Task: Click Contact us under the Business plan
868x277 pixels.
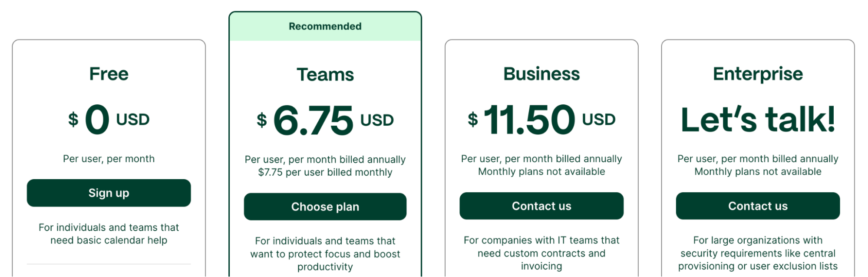Action: [541, 206]
